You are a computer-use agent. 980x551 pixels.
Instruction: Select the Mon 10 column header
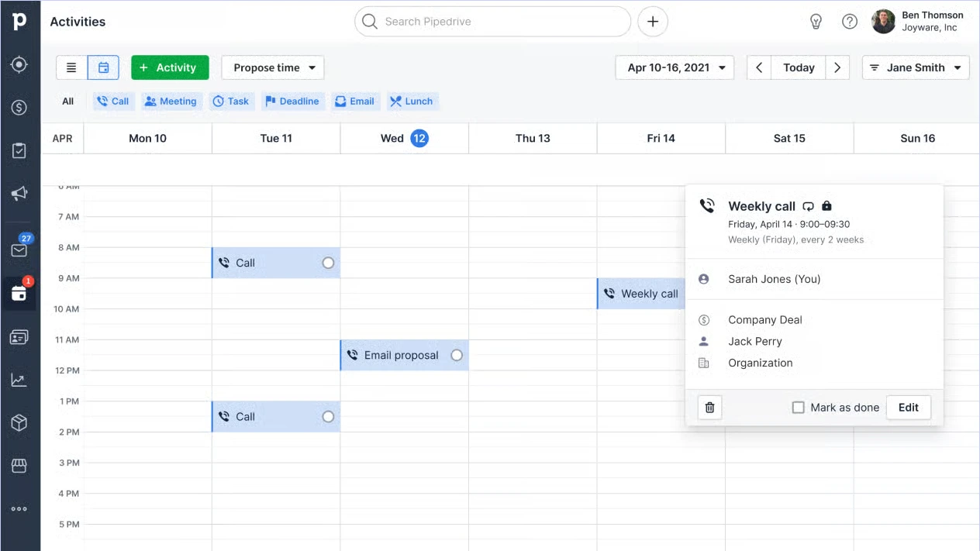point(147,138)
